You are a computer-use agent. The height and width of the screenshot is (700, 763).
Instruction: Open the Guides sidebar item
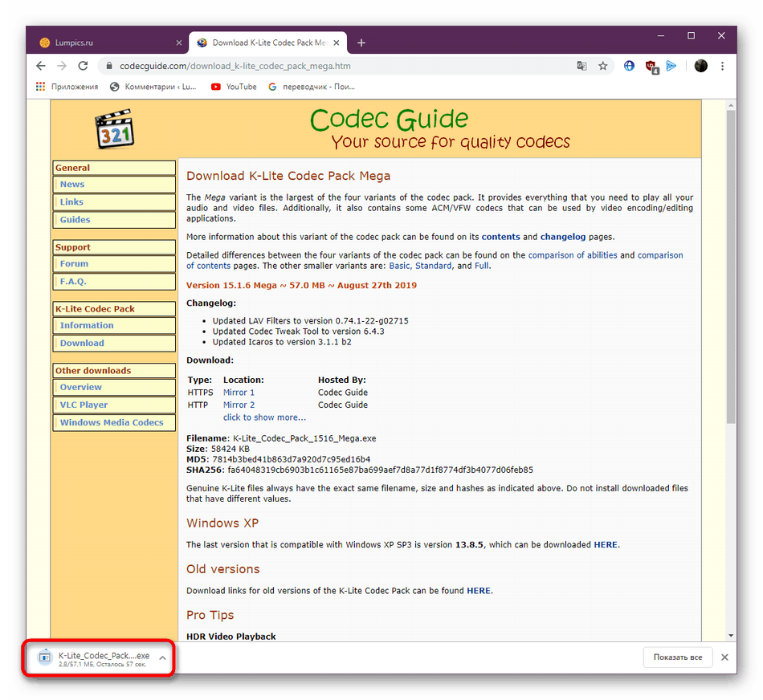click(x=114, y=220)
